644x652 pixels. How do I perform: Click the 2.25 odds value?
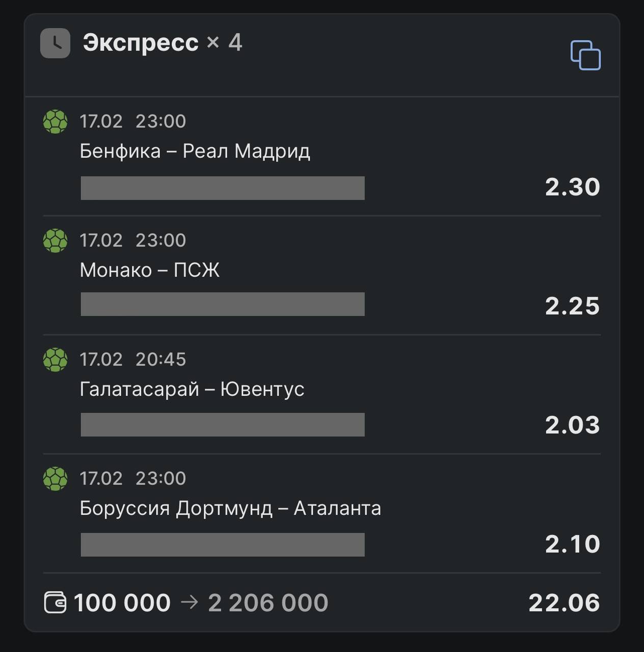[572, 306]
